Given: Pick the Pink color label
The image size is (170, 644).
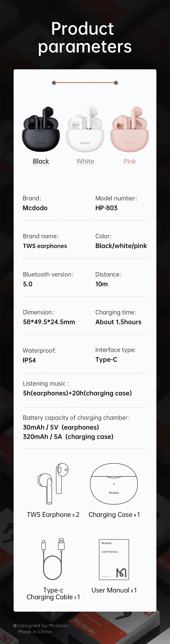Looking at the screenshot, I should [130, 161].
